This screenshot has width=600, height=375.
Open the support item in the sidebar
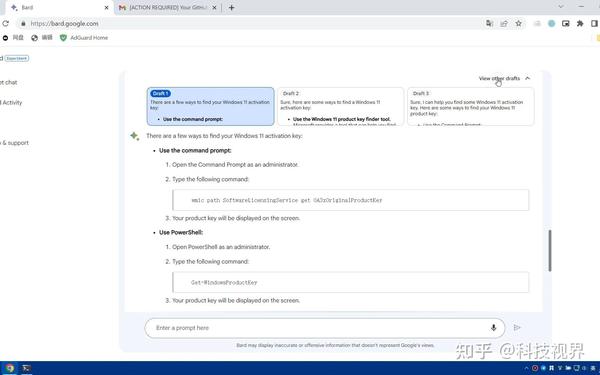[x=15, y=143]
